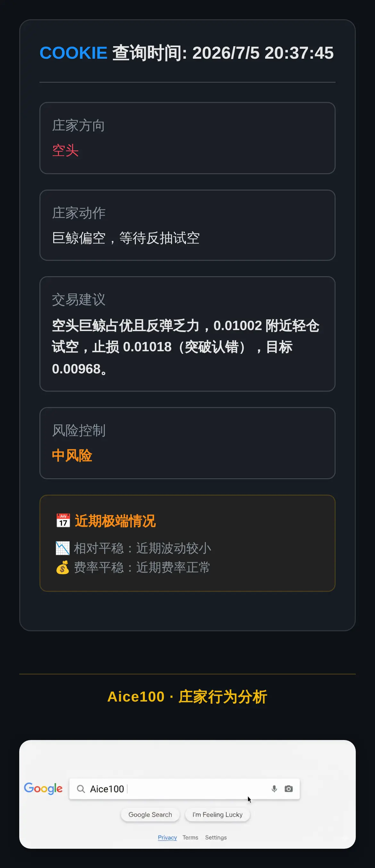The width and height of the screenshot is (375, 868).
Task: Click the camera image search icon
Action: (x=288, y=788)
